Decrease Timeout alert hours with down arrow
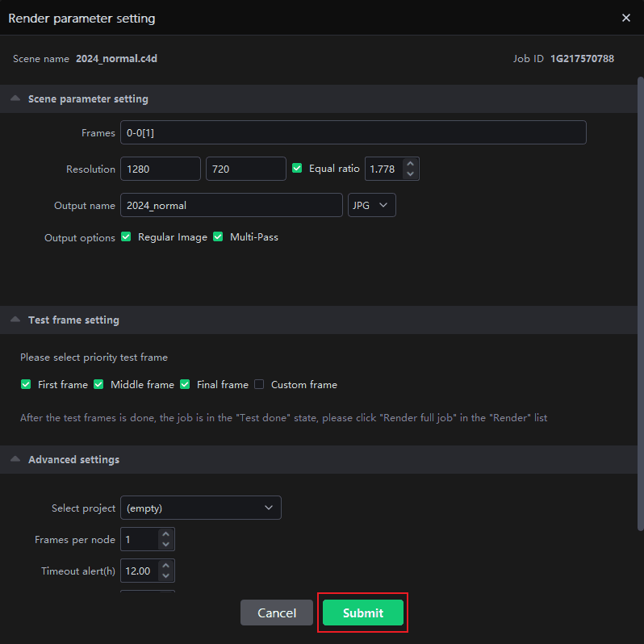 [x=165, y=576]
